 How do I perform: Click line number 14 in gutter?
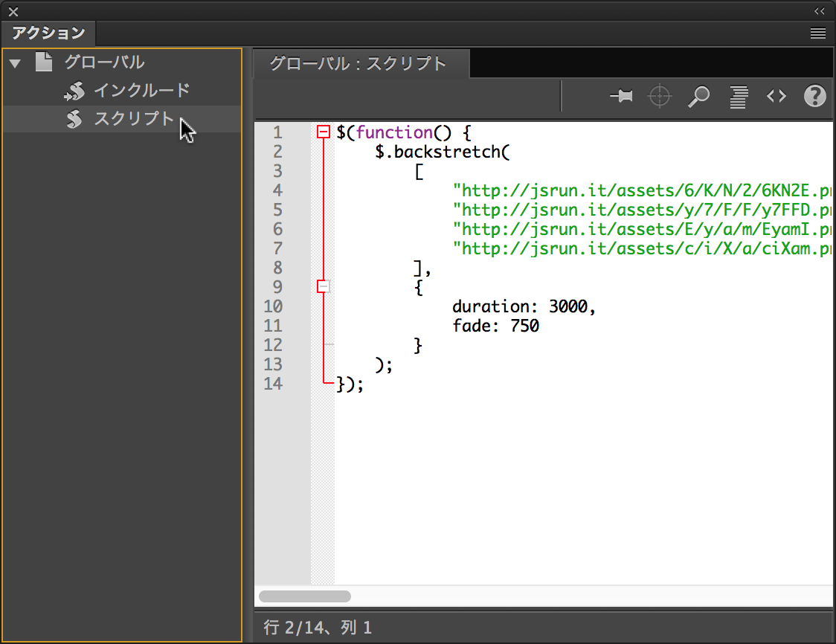[273, 383]
